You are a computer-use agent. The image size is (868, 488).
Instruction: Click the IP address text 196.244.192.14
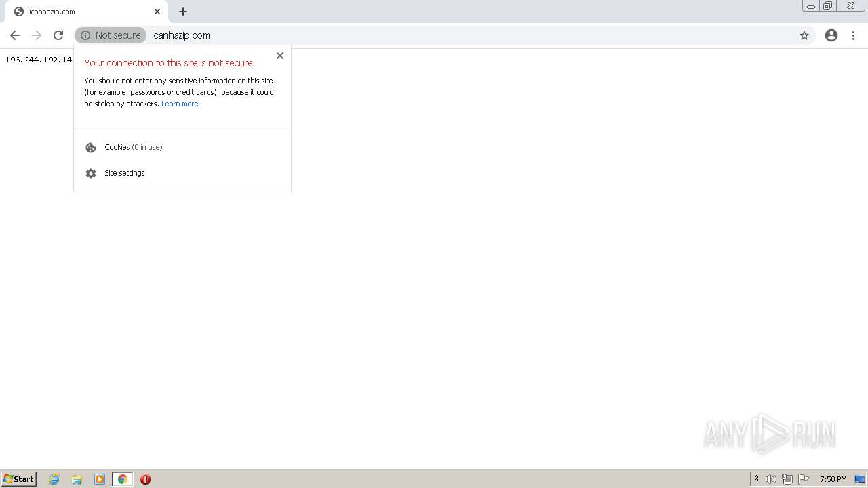pyautogui.click(x=39, y=60)
